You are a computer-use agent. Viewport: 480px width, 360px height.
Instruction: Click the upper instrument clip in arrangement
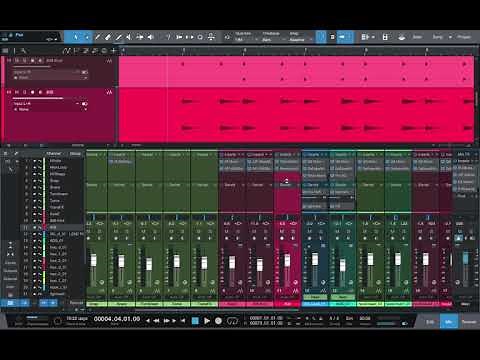[296, 71]
